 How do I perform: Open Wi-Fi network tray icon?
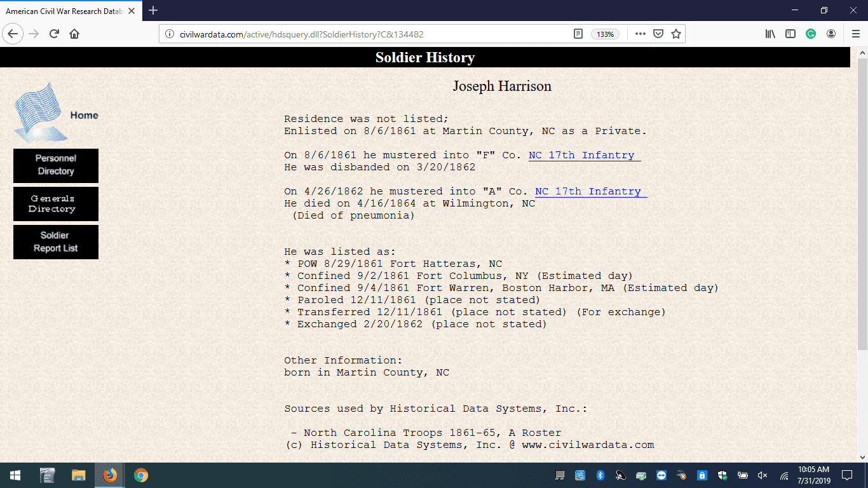coord(784,475)
